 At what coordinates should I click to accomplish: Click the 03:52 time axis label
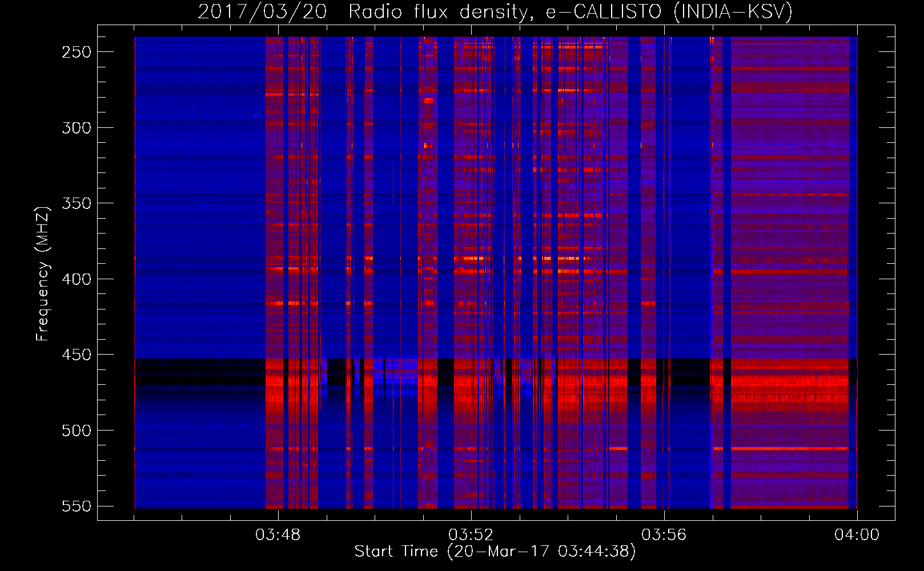pyautogui.click(x=471, y=535)
